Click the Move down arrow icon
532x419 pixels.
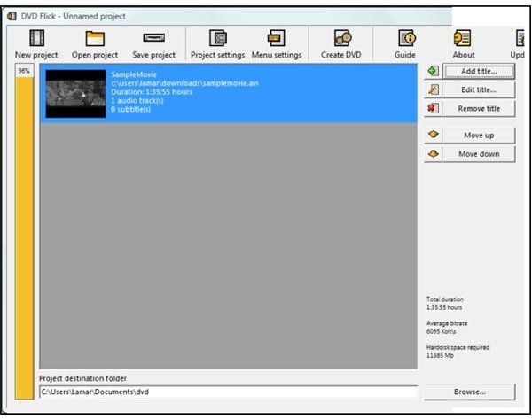(x=434, y=153)
